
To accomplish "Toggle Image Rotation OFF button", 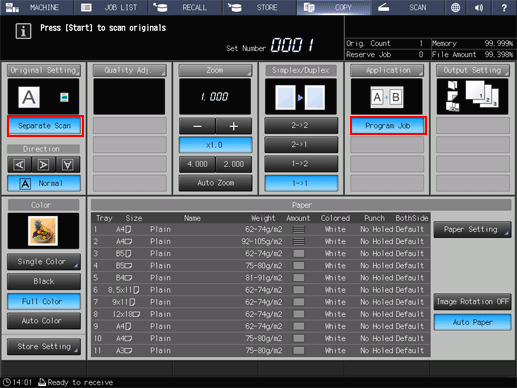I will click(472, 302).
